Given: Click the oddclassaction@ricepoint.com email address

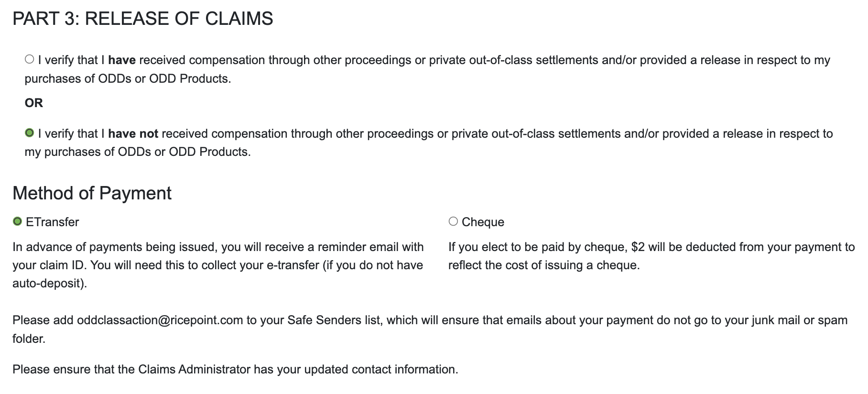Looking at the screenshot, I should tap(160, 320).
